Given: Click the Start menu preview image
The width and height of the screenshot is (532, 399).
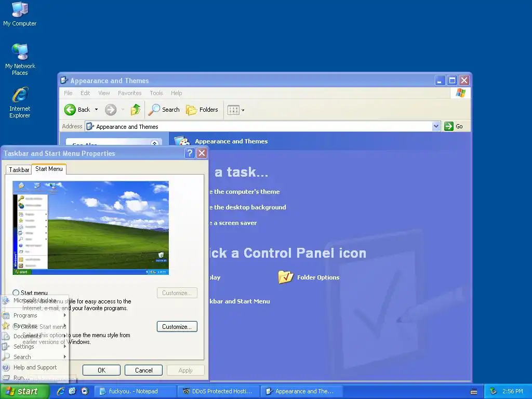Looking at the screenshot, I should pyautogui.click(x=90, y=228).
